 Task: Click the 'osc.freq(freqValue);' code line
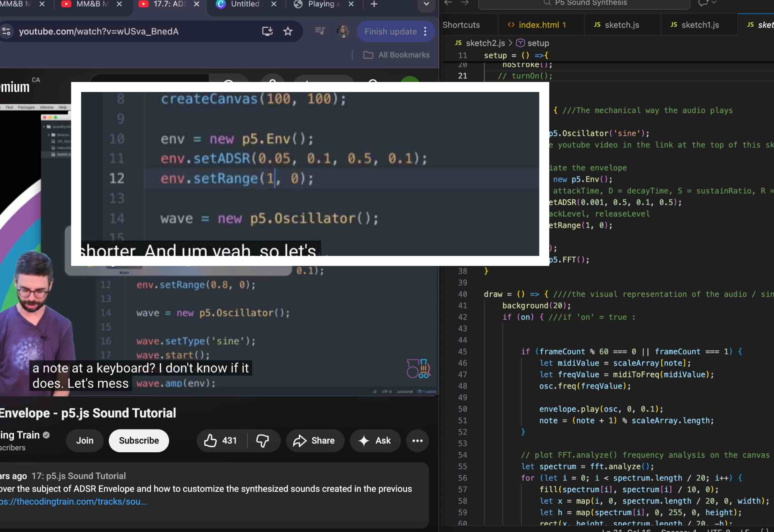click(x=585, y=386)
